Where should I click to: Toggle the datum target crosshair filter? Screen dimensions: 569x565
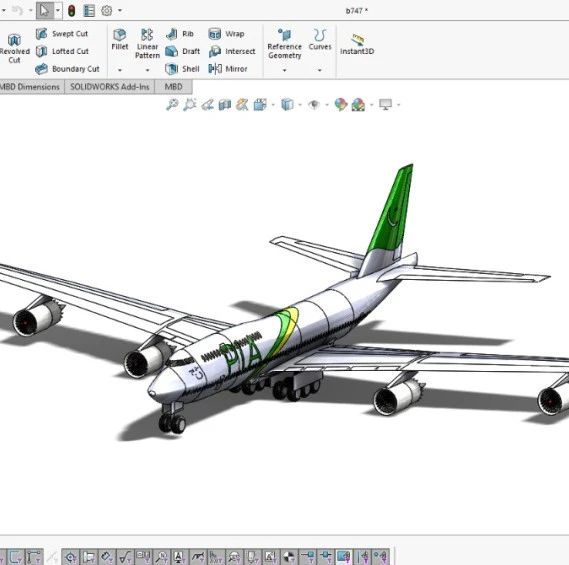coord(70,556)
